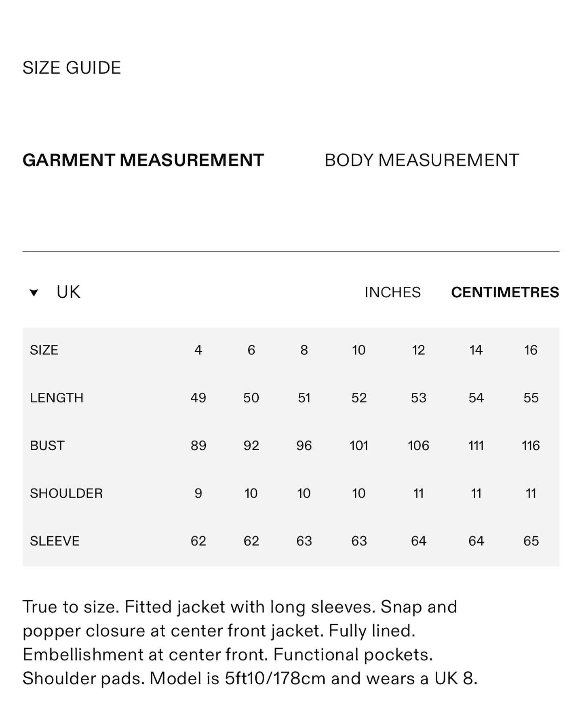Click the Bust row label
The height and width of the screenshot is (728, 582).
[47, 445]
